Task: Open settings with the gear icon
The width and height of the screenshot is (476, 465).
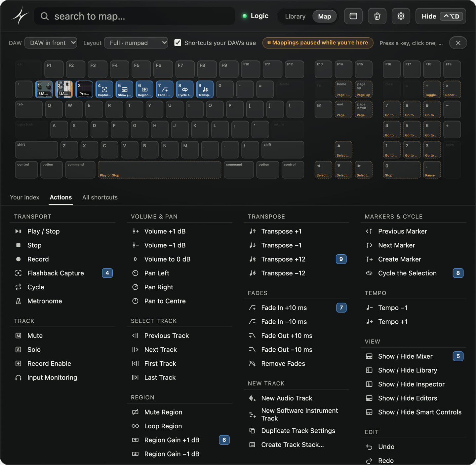Action: click(x=401, y=16)
